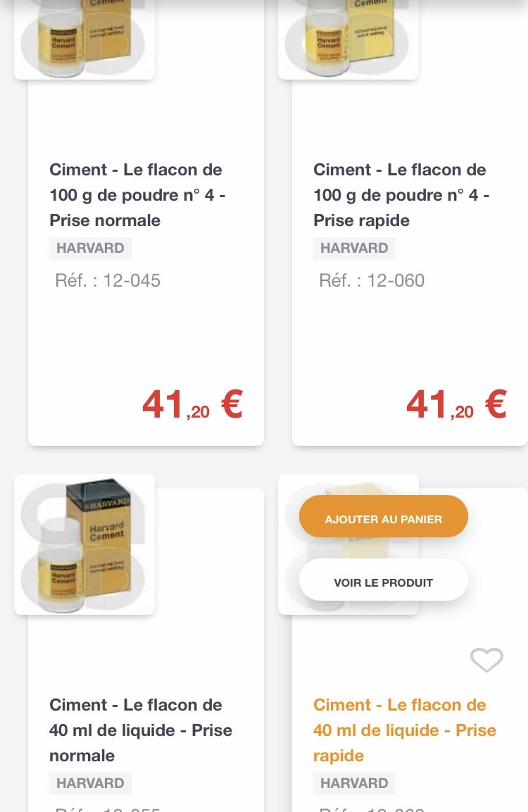528x812 pixels.
Task: Click HARVARD tag under 40 ml Prise normale
Action: coord(90,783)
